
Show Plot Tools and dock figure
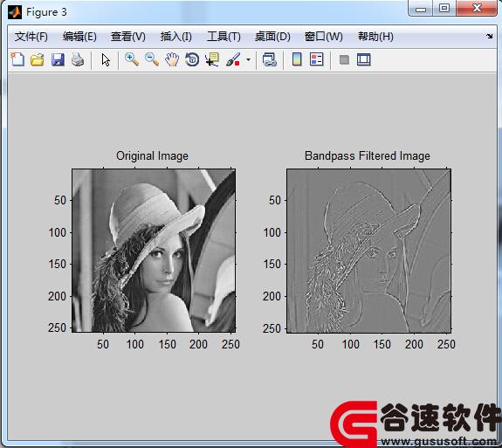coord(364,59)
